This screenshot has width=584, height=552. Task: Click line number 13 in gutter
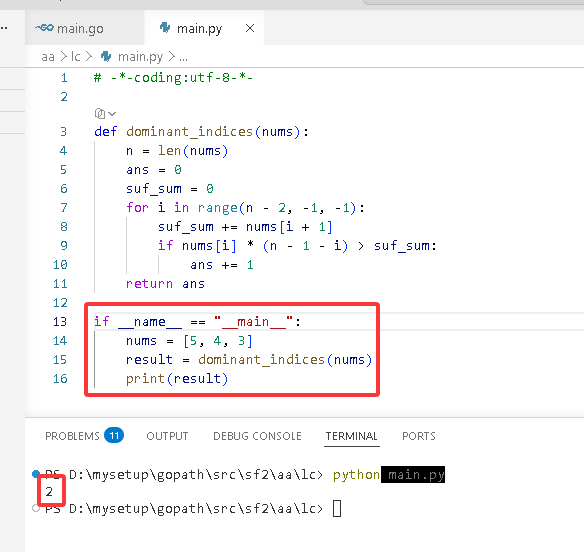point(60,321)
